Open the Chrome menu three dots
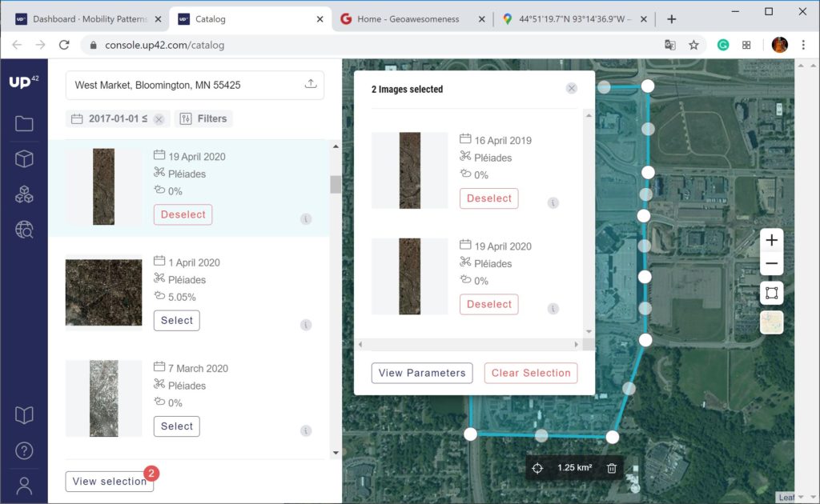The image size is (820, 504). tap(803, 46)
